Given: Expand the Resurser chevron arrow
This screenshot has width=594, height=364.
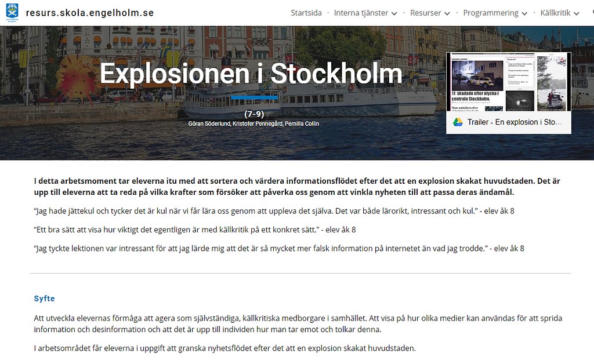Looking at the screenshot, I should tap(447, 14).
